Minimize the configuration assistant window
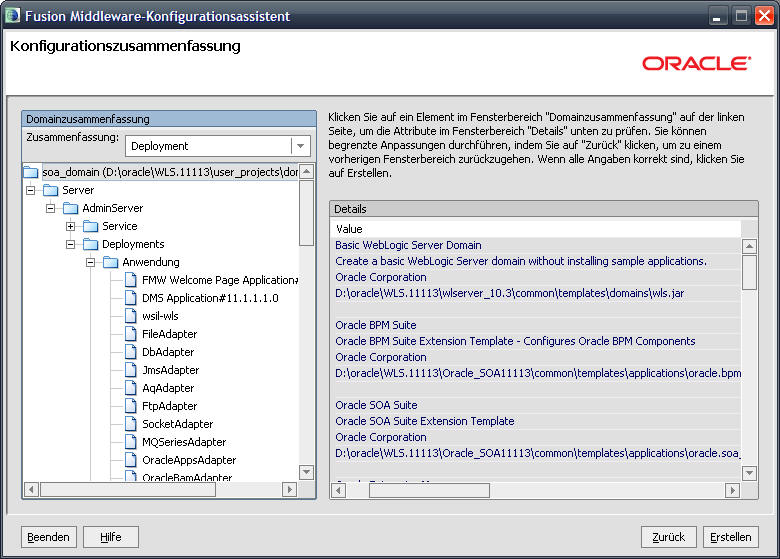Viewport: 780px width, 559px height. point(717,16)
